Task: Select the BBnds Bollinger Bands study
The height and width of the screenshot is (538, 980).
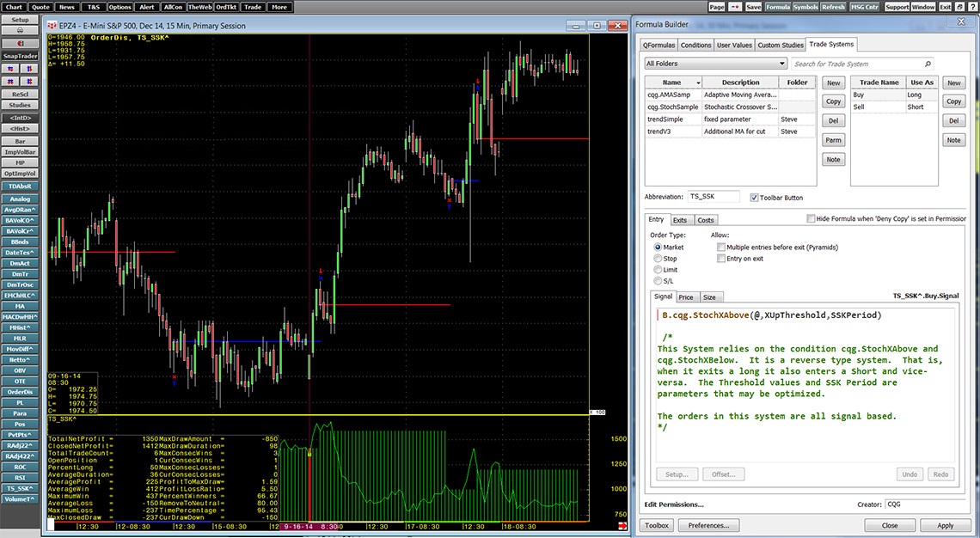Action: coord(19,241)
